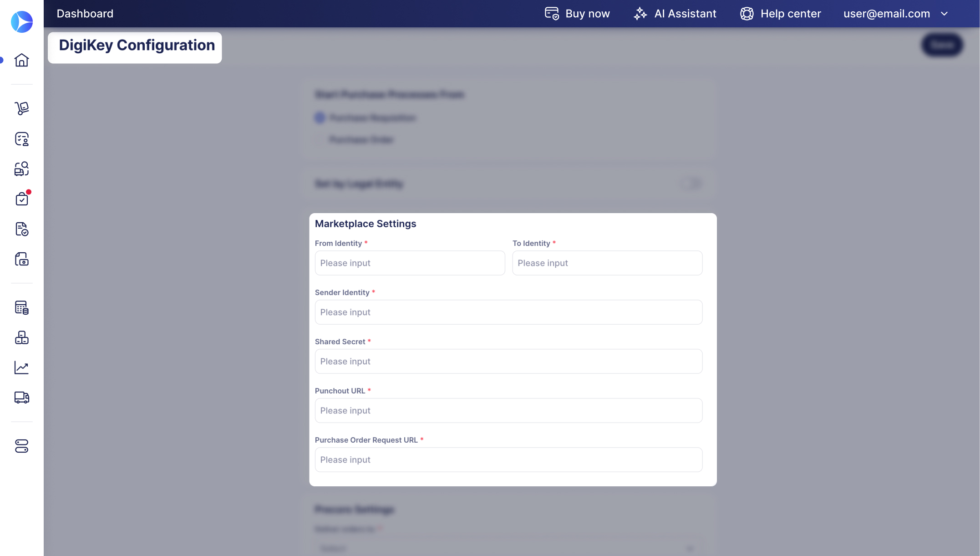Open the checklist with person sidebar icon
The image size is (980, 556).
[22, 139]
